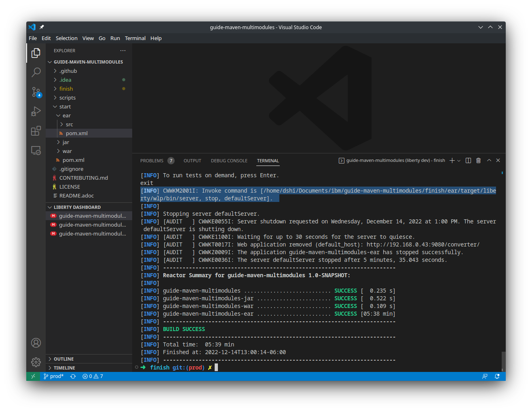Switch to the Output tab
The width and height of the screenshot is (532, 412).
coord(192,161)
